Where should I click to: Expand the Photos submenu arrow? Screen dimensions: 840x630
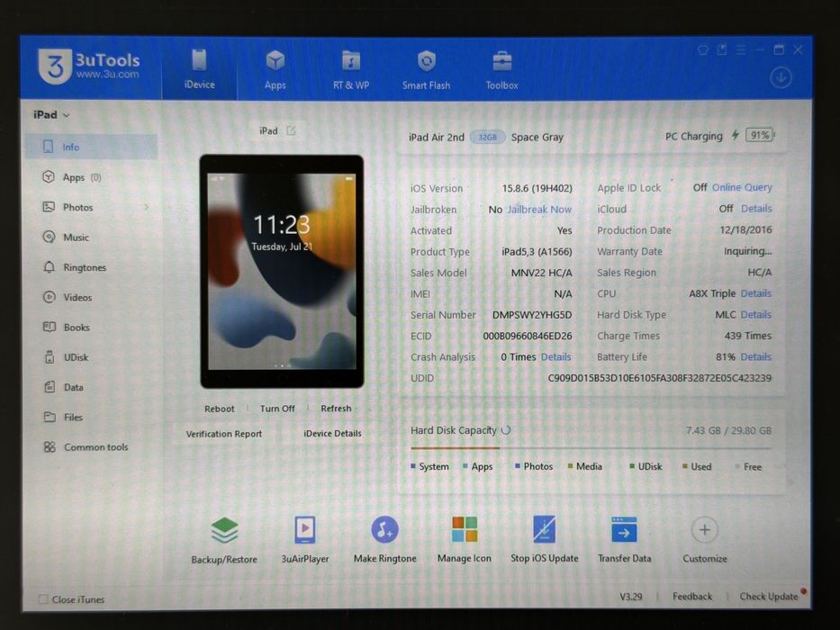pyautogui.click(x=146, y=207)
